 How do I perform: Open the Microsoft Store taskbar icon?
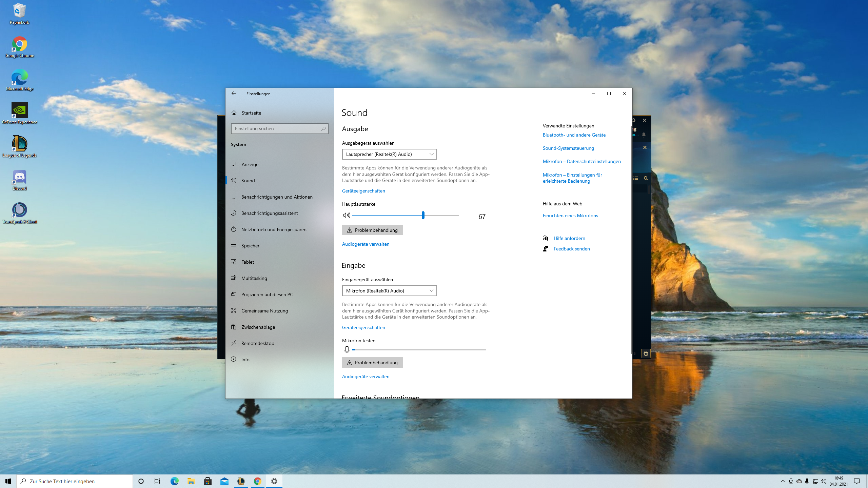point(208,481)
